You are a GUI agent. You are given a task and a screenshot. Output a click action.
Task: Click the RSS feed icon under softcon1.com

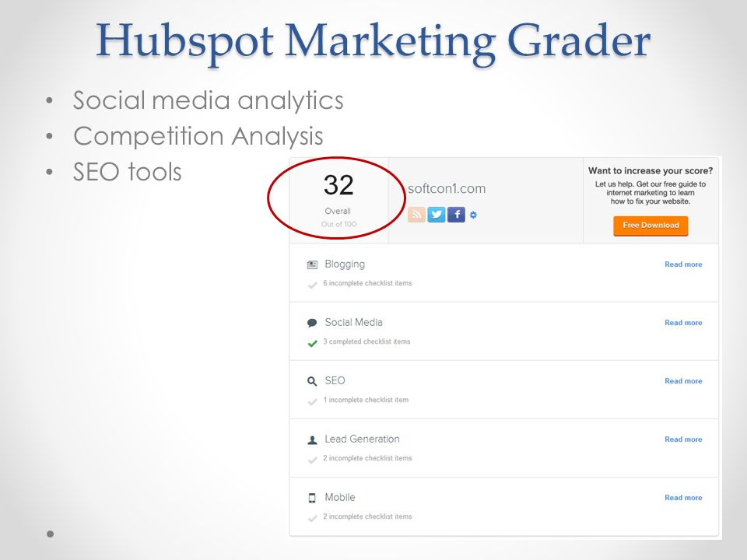coord(416,215)
